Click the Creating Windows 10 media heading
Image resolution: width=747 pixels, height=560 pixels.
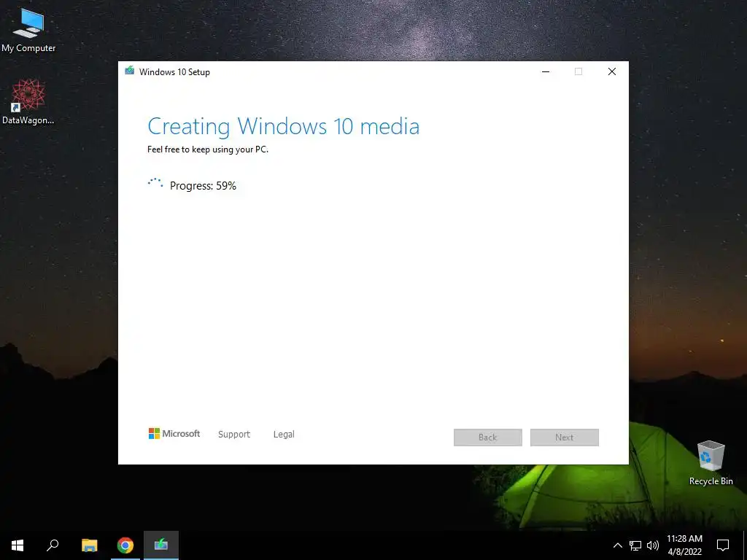(284, 127)
